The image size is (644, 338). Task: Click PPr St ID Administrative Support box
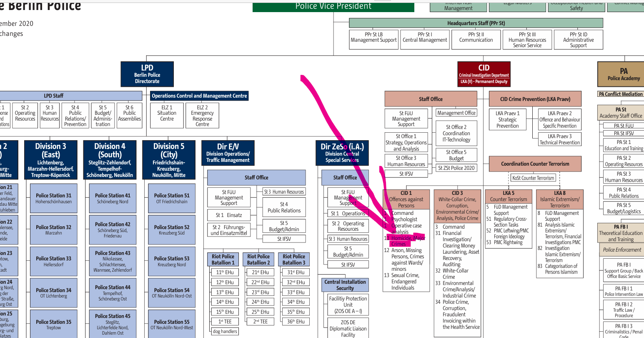(579, 39)
